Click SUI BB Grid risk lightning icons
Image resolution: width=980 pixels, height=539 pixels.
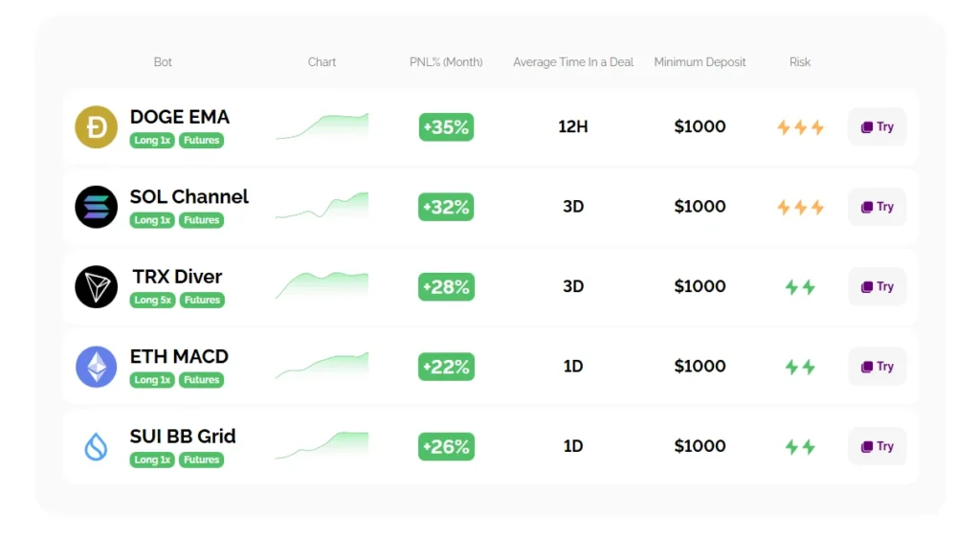pyautogui.click(x=800, y=447)
